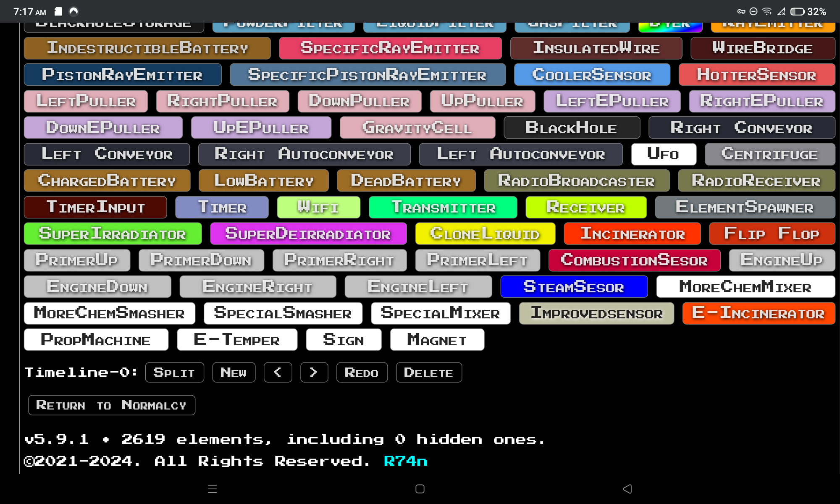
Task: Choose the Wifi element
Action: tap(318, 207)
